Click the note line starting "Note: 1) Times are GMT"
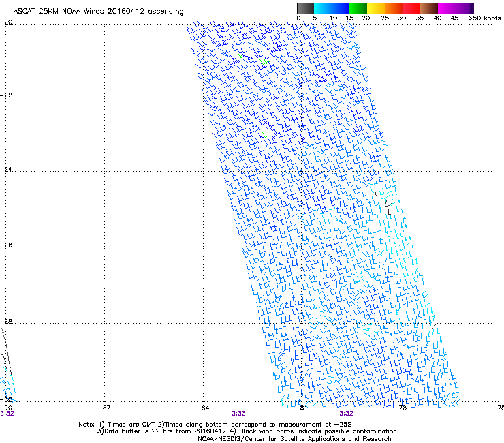 pos(215,425)
